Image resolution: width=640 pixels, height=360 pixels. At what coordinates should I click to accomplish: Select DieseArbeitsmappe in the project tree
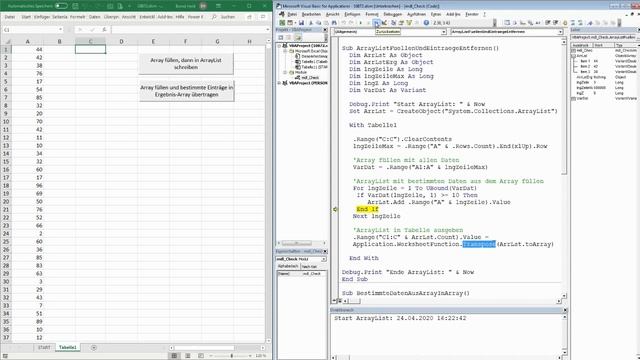[314, 56]
